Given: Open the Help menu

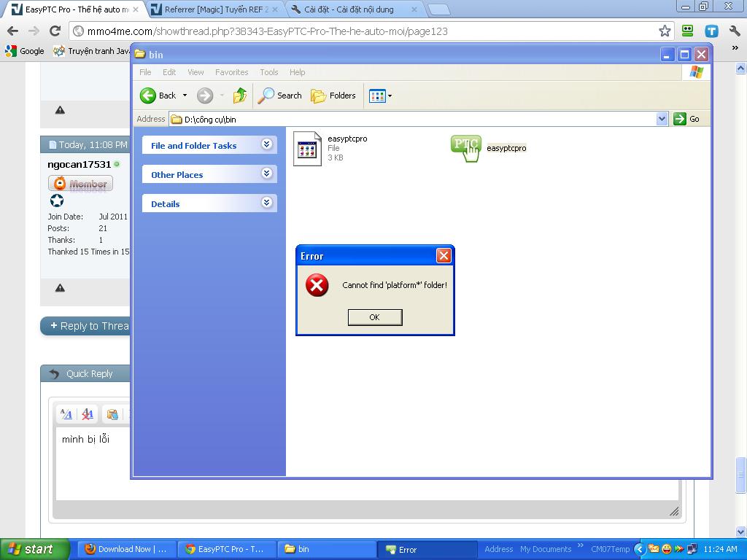Looking at the screenshot, I should pos(298,72).
